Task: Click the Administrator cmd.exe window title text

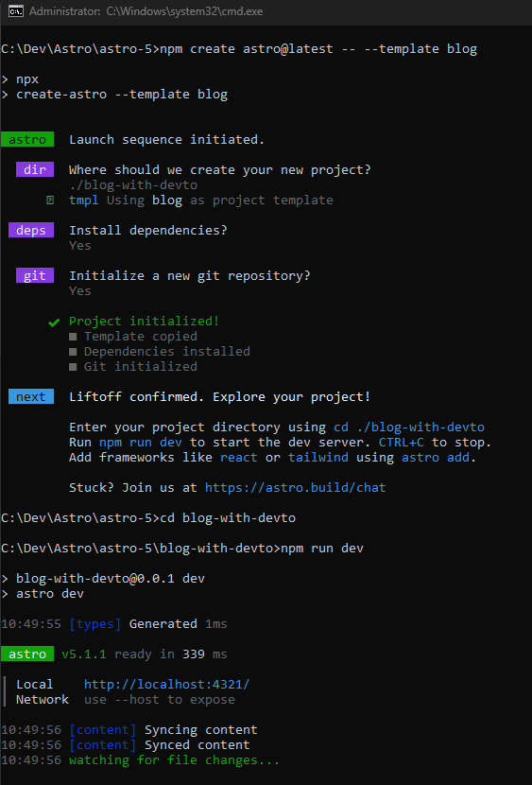Action: pyautogui.click(x=146, y=11)
